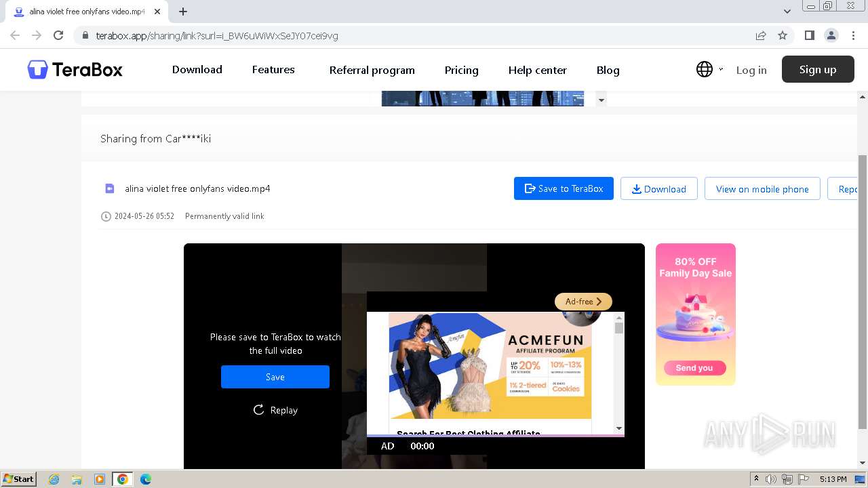Open the Referral program page
Viewport: 868px width, 488px height.
coord(372,70)
